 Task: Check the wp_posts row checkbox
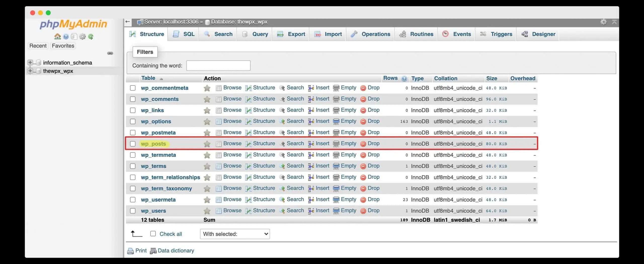tap(133, 144)
